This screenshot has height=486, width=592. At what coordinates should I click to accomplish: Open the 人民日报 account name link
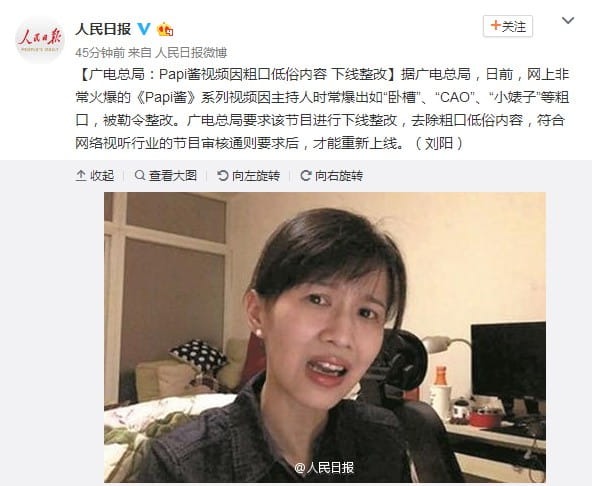pos(103,29)
